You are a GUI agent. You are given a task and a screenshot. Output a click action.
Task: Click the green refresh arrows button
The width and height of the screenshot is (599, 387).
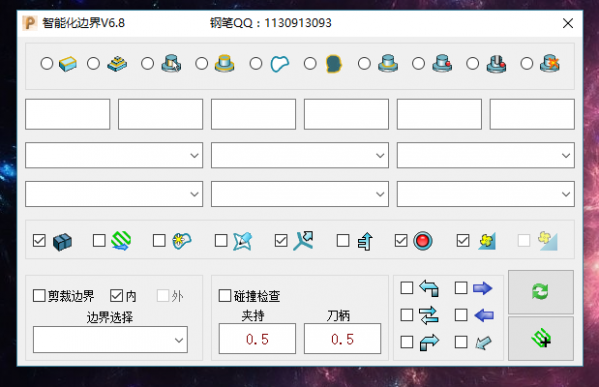click(541, 292)
